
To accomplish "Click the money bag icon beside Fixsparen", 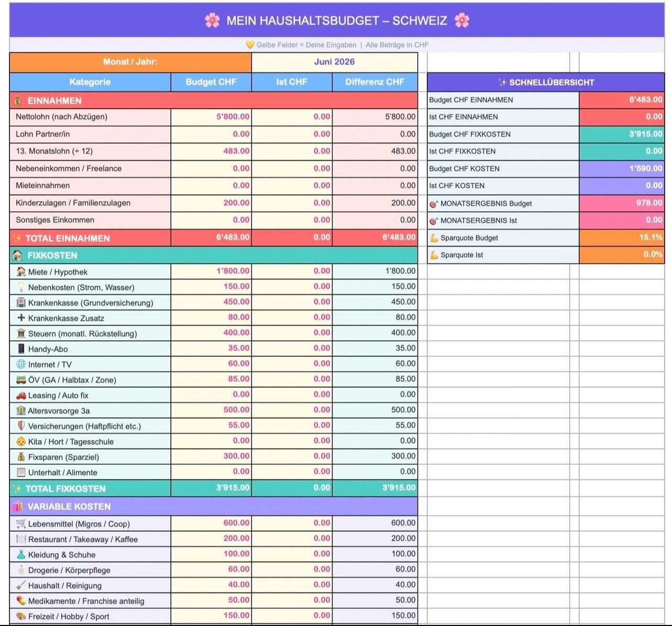I will click(21, 457).
